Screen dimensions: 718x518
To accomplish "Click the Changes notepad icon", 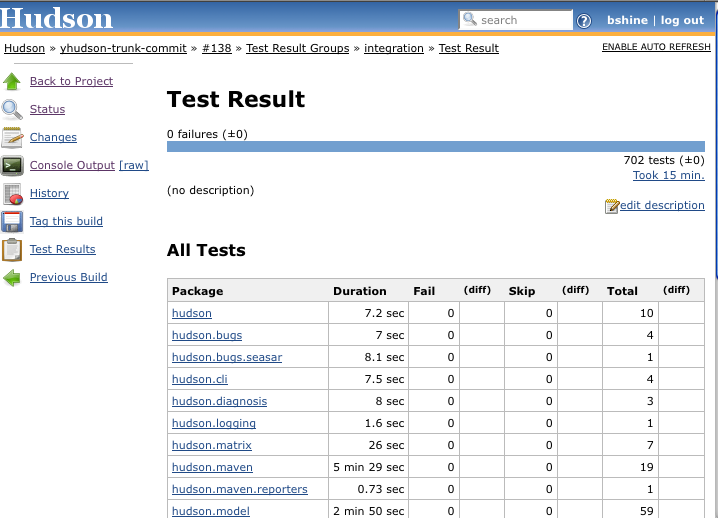I will pos(12,137).
